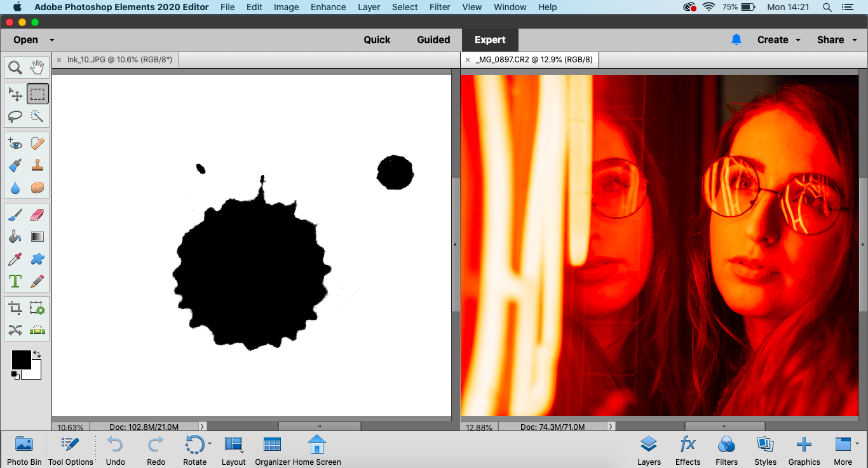Toggle the Tool Options panel
This screenshot has width=868, height=468.
tap(71, 450)
